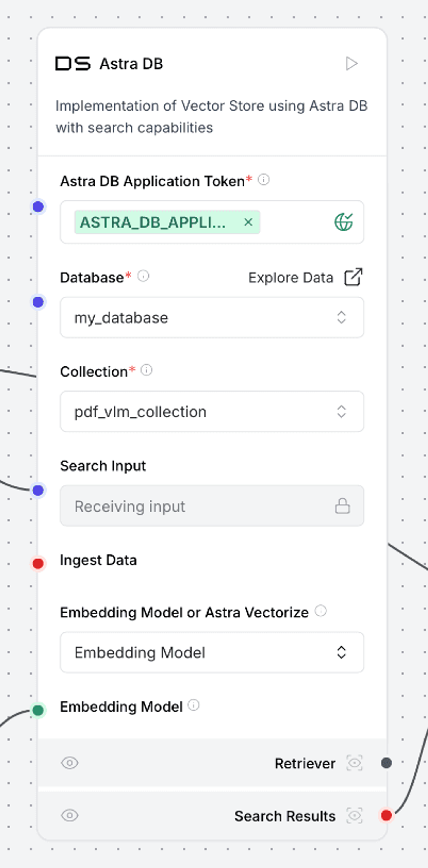Inspect the Search Results output icon

[354, 815]
